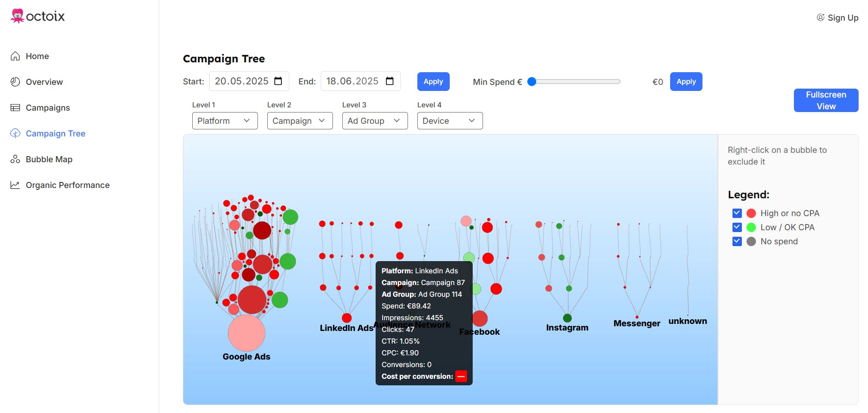Click the Sign Up link
Image resolution: width=868 pixels, height=413 pixels.
[838, 18]
